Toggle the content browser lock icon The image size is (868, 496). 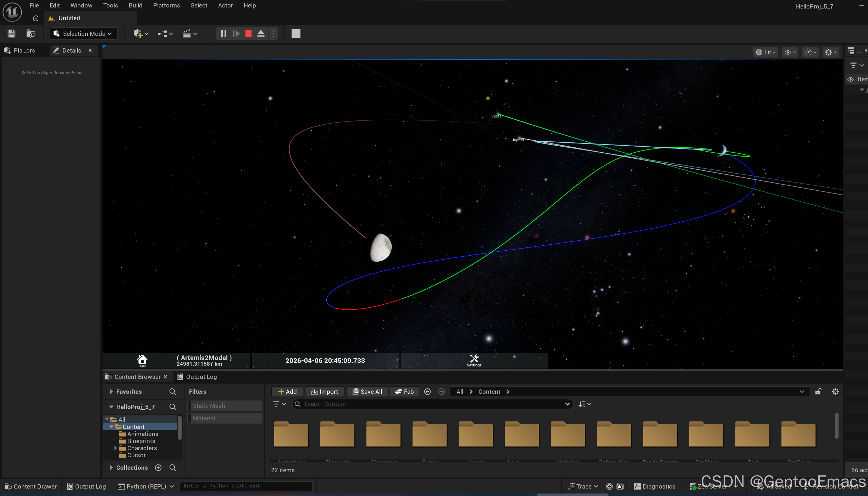[x=818, y=392]
